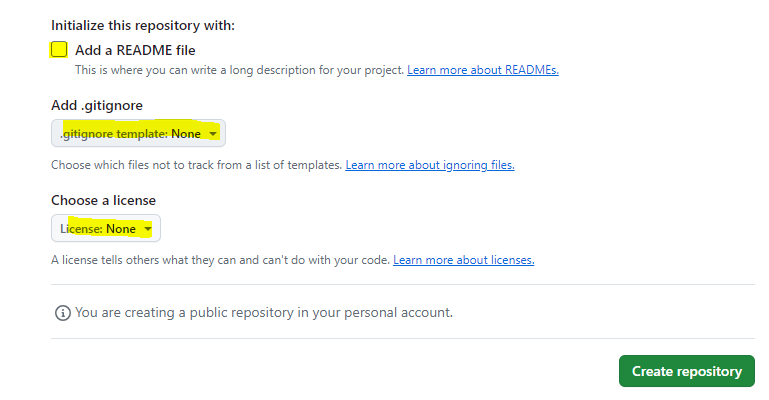Click the info icon beside public repository notice
This screenshot has height=400, width=769.
[63, 313]
